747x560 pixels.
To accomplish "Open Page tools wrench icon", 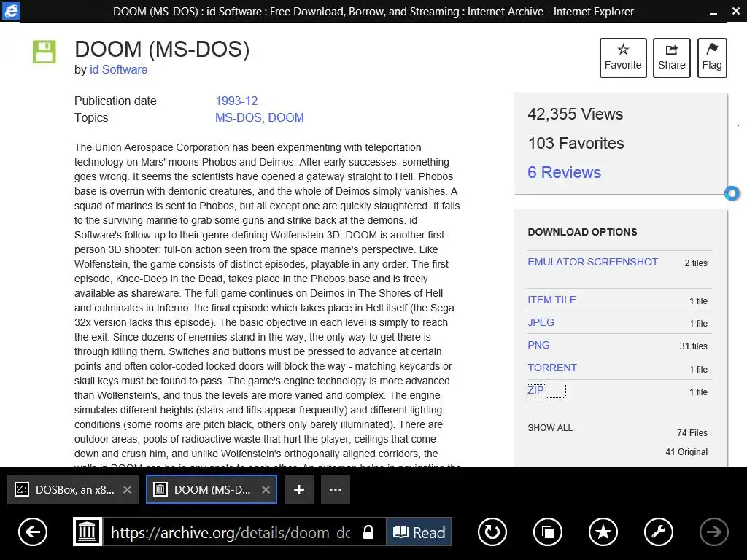I will [659, 532].
